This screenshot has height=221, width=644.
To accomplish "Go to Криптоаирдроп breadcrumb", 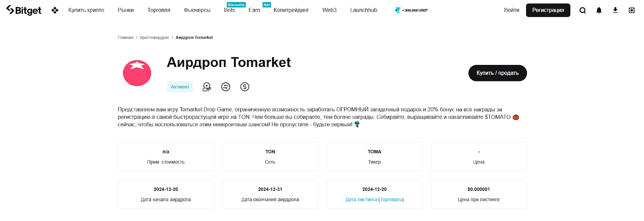I will 154,38.
